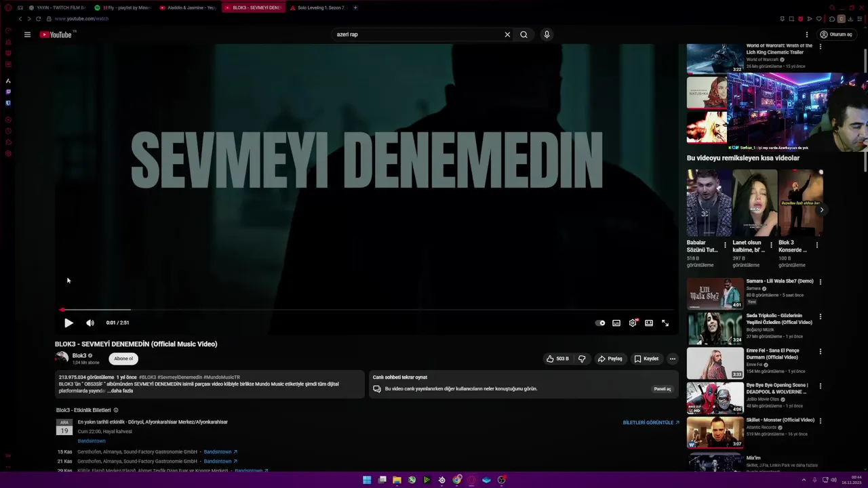Screen dimensions: 868x488
Task: Open the YouTube guide hamburger menu
Action: coord(27,35)
